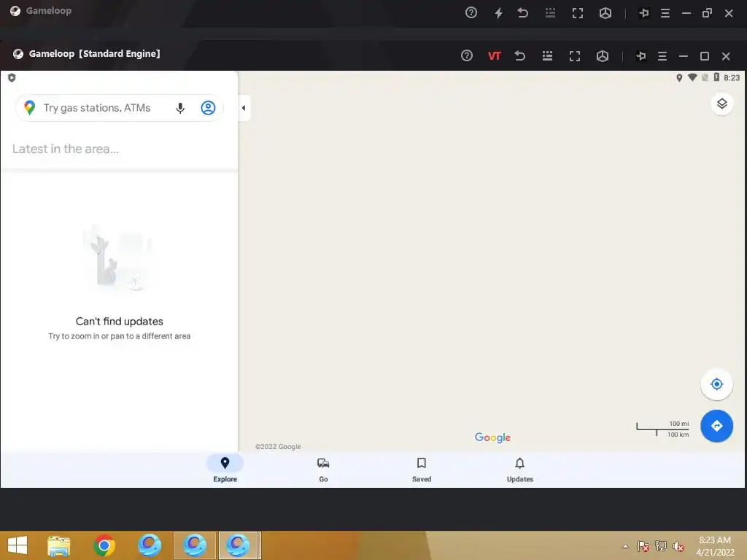Click back arrow in Standard Engine toolbar
The height and width of the screenshot is (560, 747).
point(520,55)
